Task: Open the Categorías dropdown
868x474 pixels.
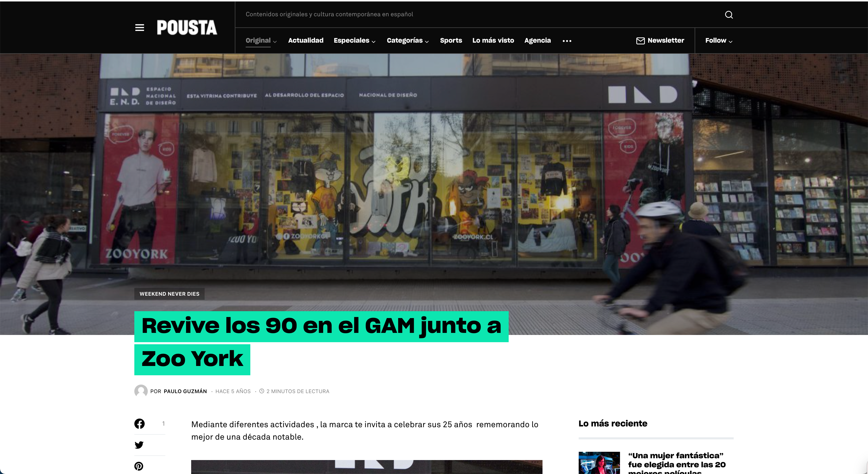Action: pos(408,41)
